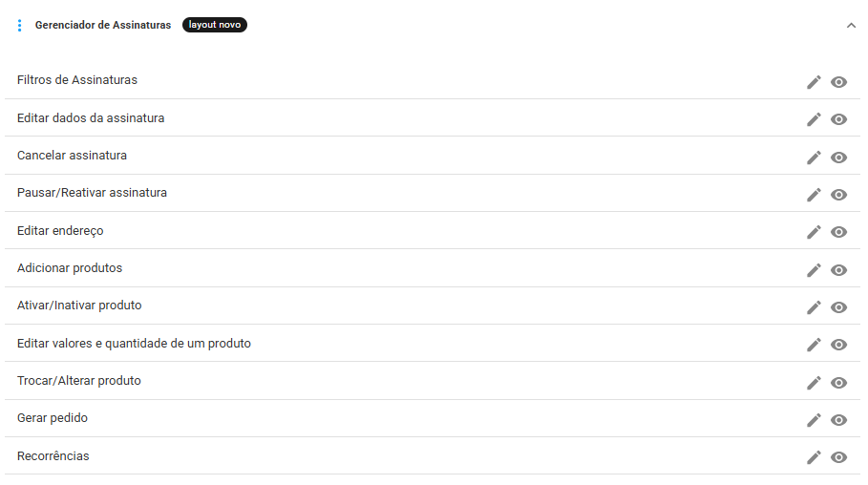The height and width of the screenshot is (485, 868).
Task: Click the Gerenciador de Assinaturas heading
Action: tap(103, 25)
